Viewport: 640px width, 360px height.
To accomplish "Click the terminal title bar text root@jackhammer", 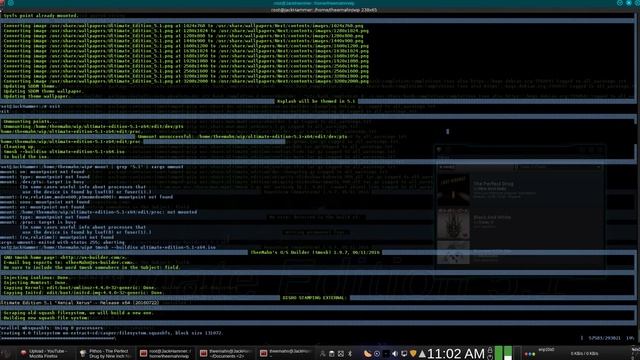I will tap(314, 3).
